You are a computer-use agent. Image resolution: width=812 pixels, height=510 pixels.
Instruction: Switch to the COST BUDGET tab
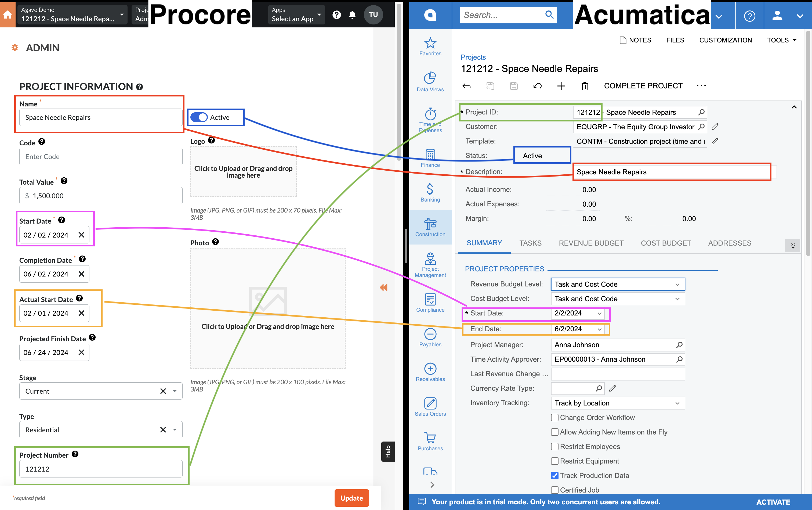666,243
